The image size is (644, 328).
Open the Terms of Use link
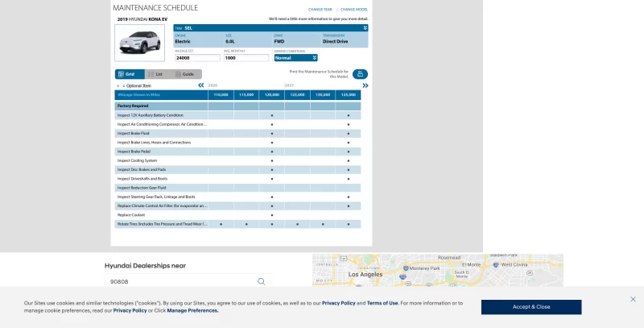(382, 303)
